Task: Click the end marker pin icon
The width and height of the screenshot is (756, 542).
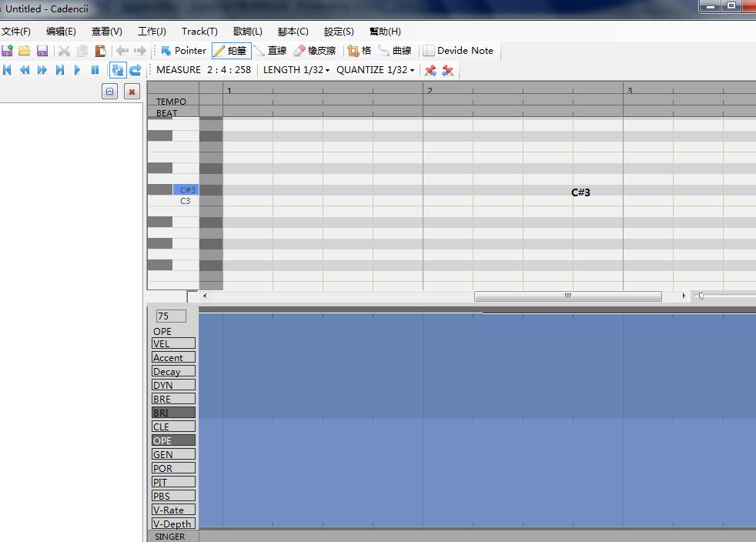Action: 448,70
